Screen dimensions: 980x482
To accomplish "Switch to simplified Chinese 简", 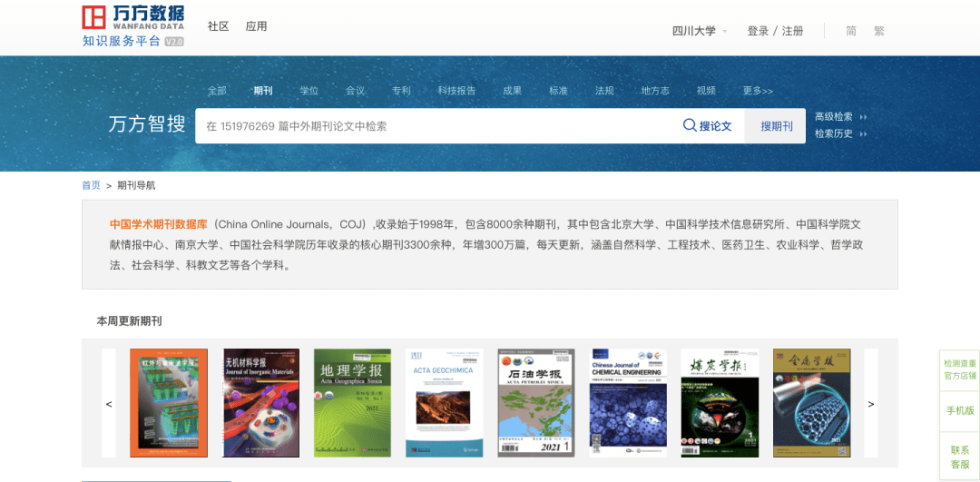I will click(851, 31).
